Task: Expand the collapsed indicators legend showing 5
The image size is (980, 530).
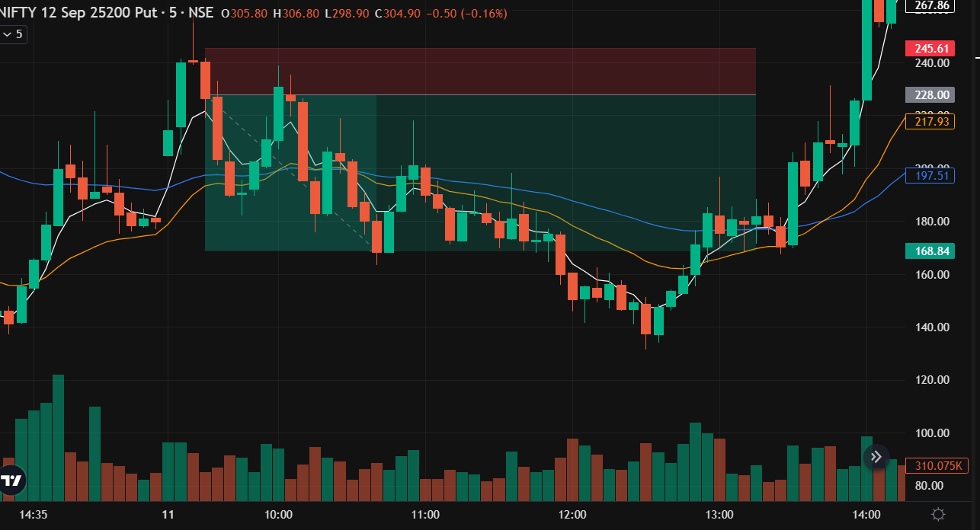Action: [13, 34]
